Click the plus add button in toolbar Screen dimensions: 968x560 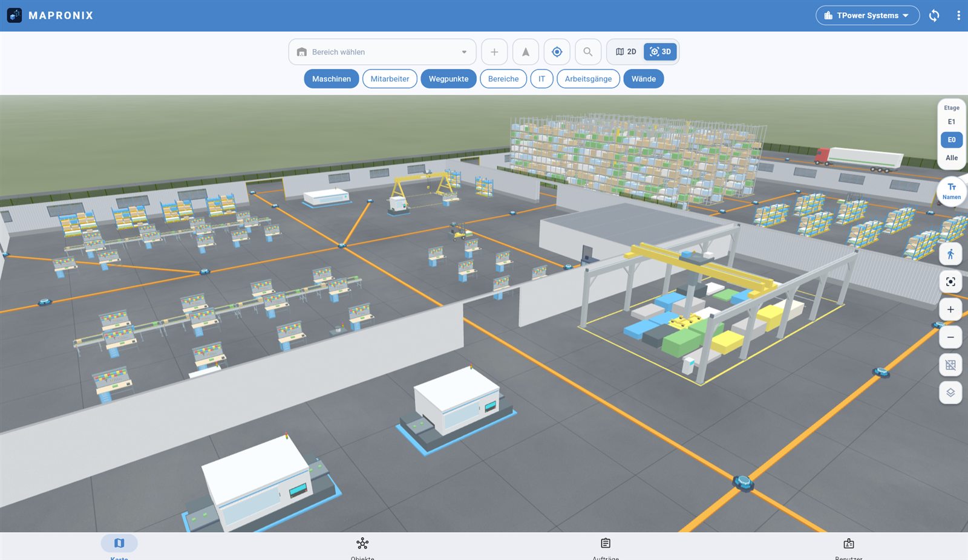(x=494, y=52)
